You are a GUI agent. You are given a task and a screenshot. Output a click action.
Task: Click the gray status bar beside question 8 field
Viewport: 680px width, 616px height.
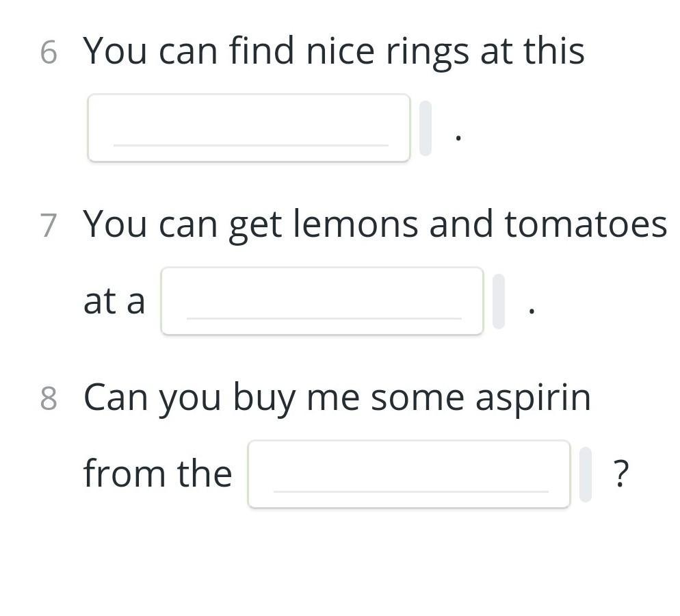point(586,474)
